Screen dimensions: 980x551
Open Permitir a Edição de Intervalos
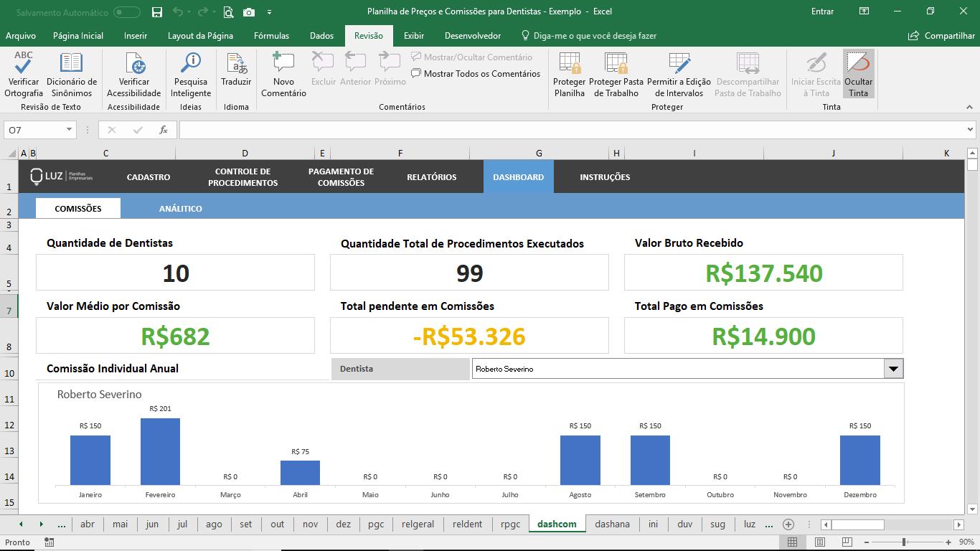(x=679, y=75)
